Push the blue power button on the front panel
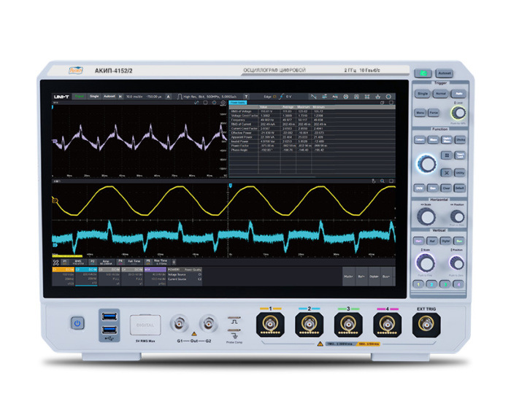Viewport: 511px width, 420px height. click(x=77, y=323)
